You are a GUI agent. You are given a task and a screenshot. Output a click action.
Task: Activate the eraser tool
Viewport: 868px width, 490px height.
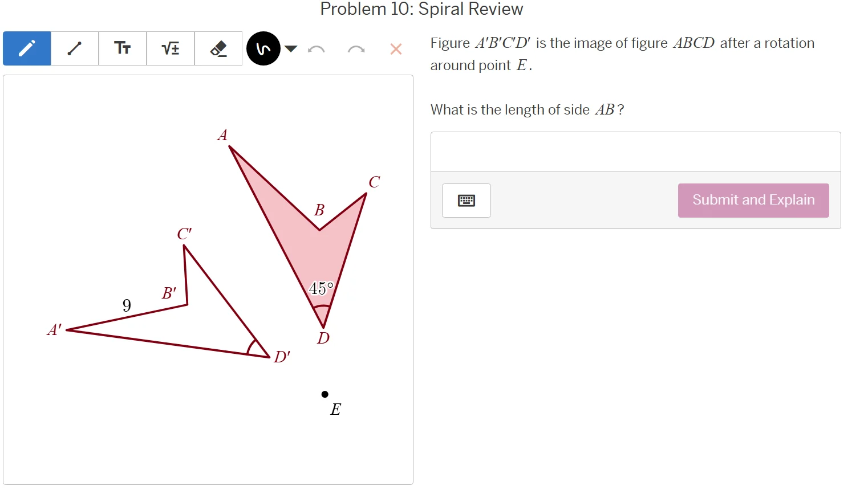point(218,48)
